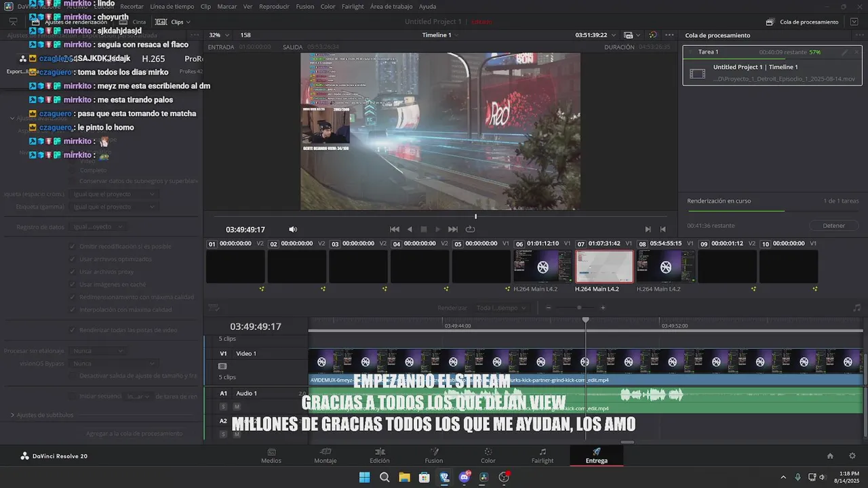Open Reproducir menu
The image size is (868, 488).
(x=274, y=6)
